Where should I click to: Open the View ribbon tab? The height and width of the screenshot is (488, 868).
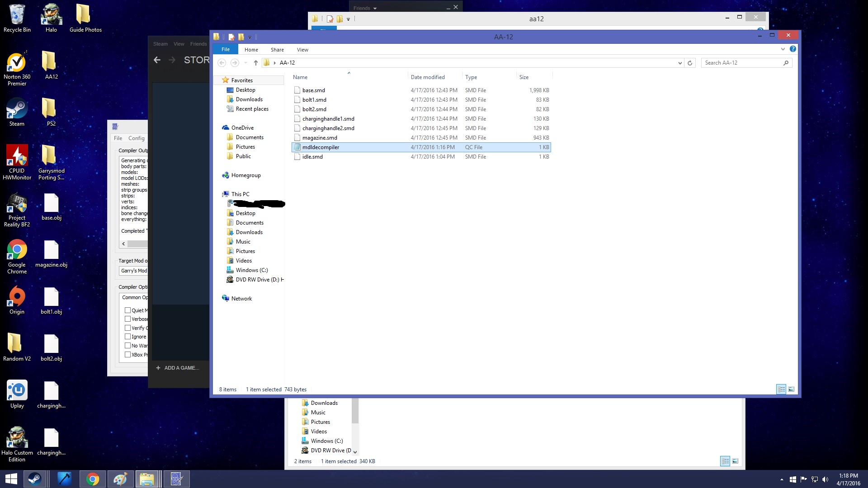[x=302, y=50]
